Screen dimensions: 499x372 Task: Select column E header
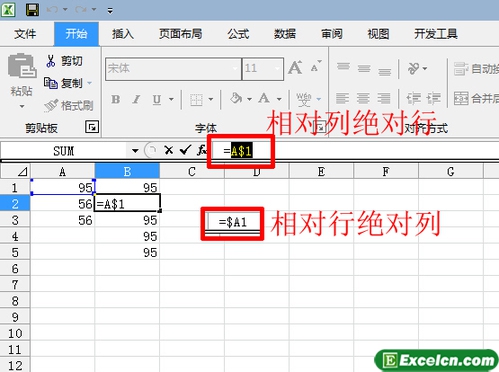tap(321, 172)
